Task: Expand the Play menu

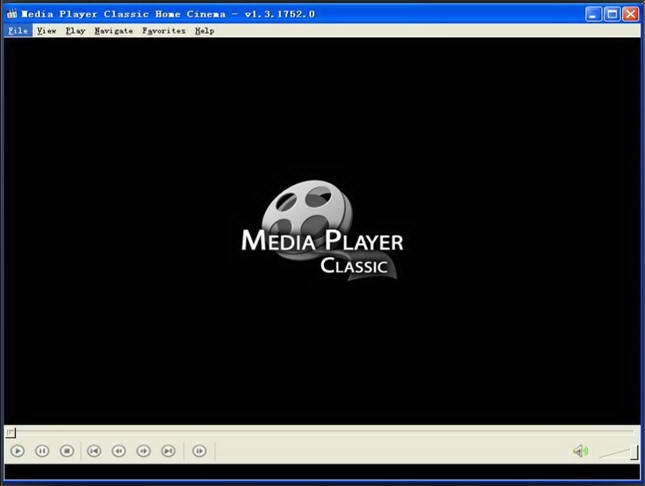Action: (x=75, y=31)
